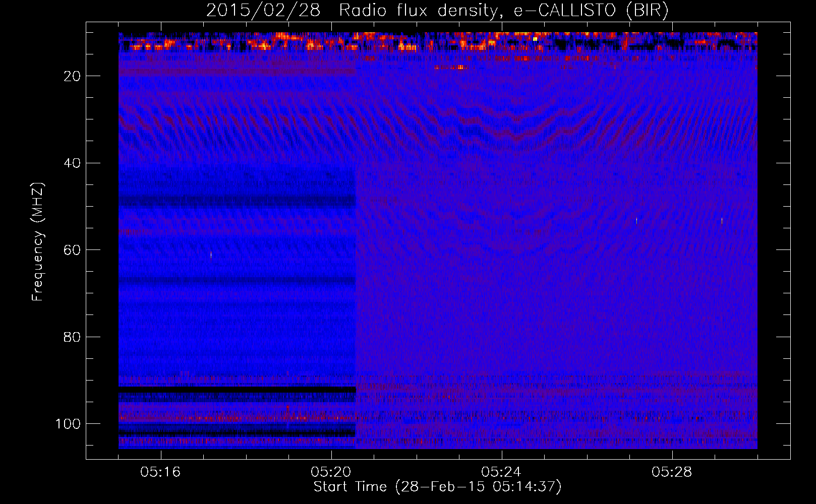Click the plot title 'Radio flux density, e-CALLISTO (BIR)'
The width and height of the screenshot is (816, 504).
[503, 11]
